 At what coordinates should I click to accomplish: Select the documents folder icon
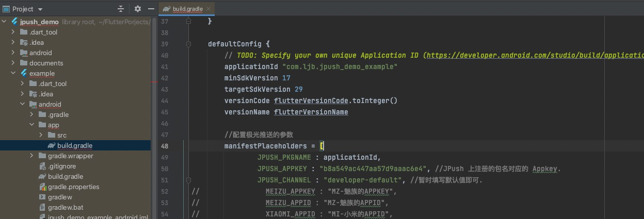click(24, 63)
